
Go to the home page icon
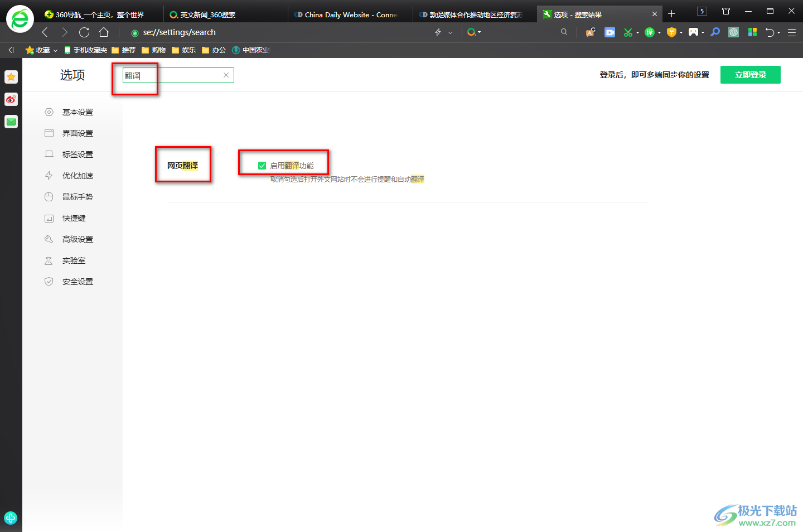[x=104, y=32]
